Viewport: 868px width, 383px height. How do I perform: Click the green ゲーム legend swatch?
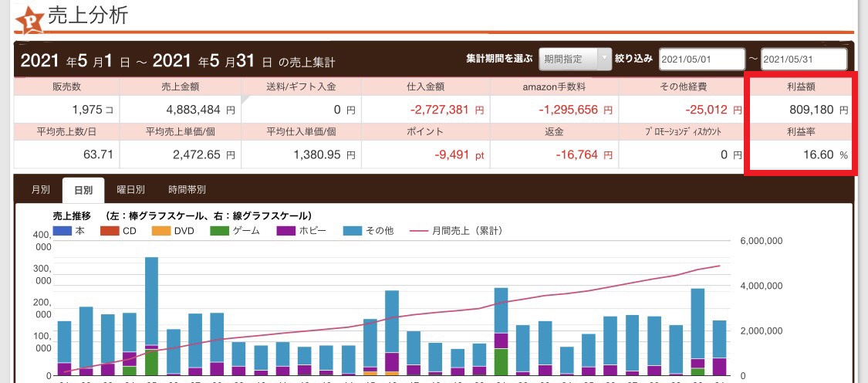(x=220, y=231)
